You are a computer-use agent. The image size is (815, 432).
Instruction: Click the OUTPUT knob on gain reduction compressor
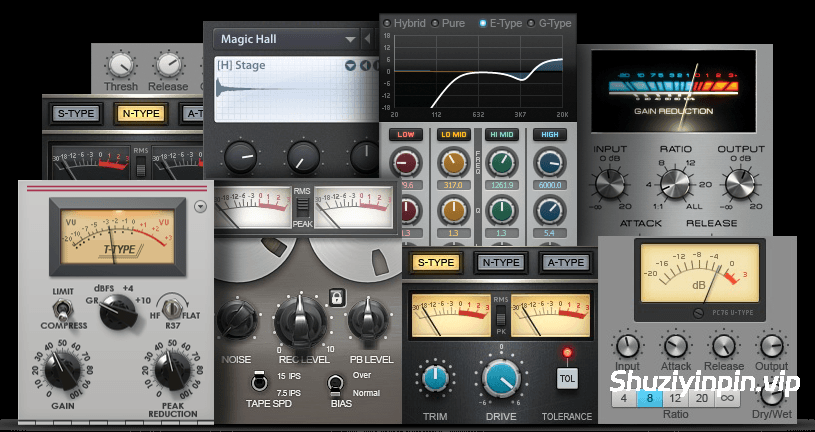point(740,184)
